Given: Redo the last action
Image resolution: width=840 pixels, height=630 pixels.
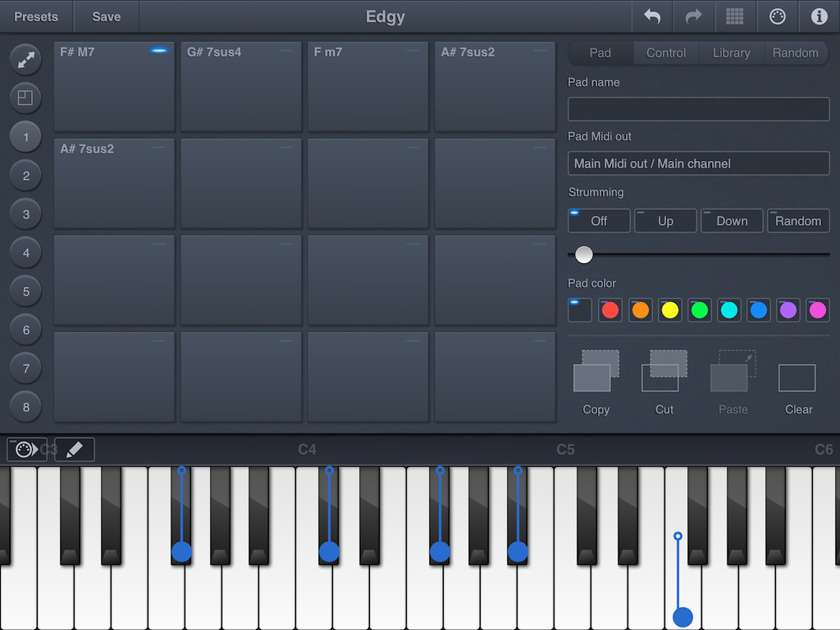Looking at the screenshot, I should [693, 16].
